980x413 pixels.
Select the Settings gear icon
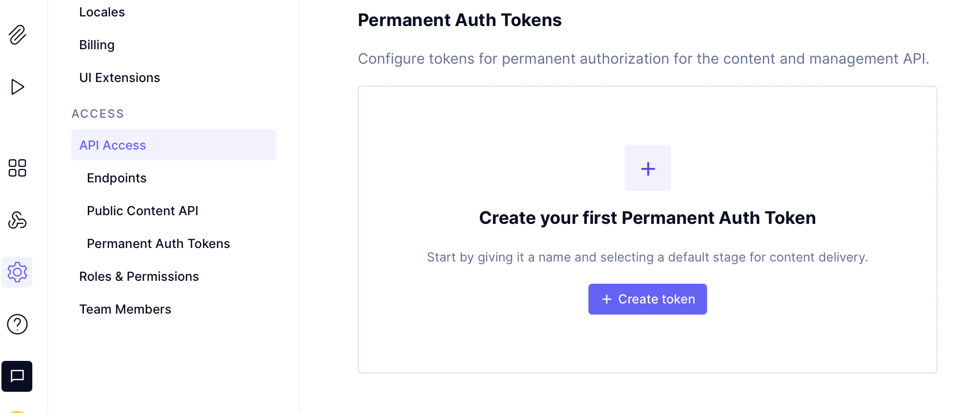17,272
